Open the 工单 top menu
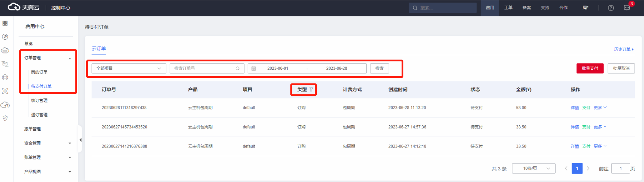This screenshot has height=182, width=644. (508, 8)
